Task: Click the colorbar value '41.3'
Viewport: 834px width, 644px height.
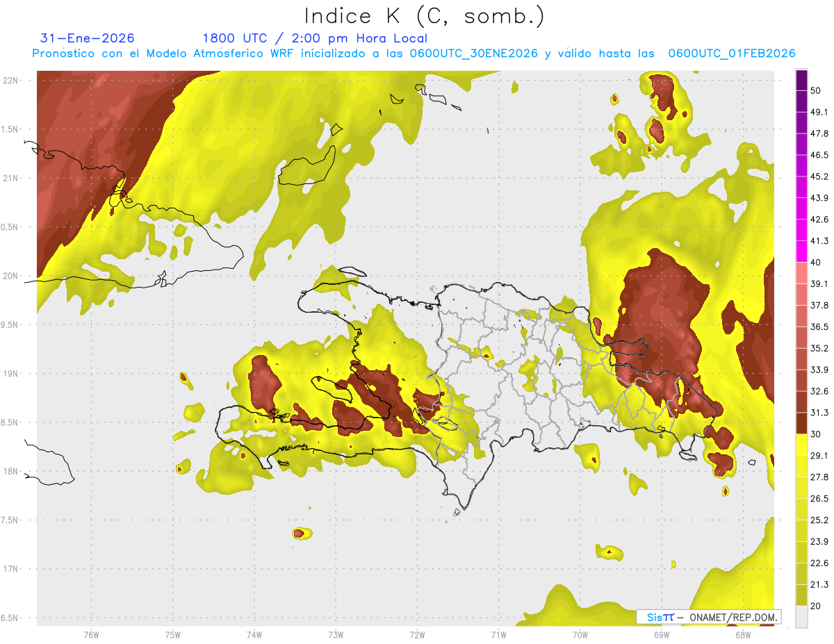Action: click(x=819, y=241)
